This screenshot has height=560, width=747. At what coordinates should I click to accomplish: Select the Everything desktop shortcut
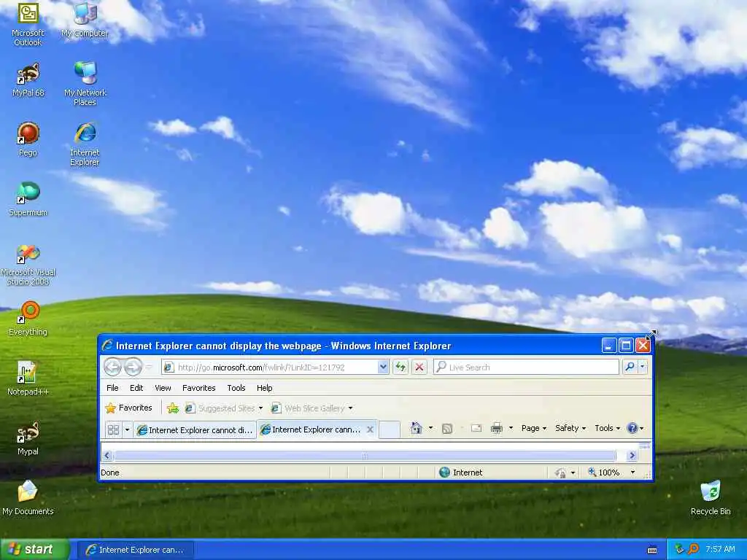[x=28, y=319]
